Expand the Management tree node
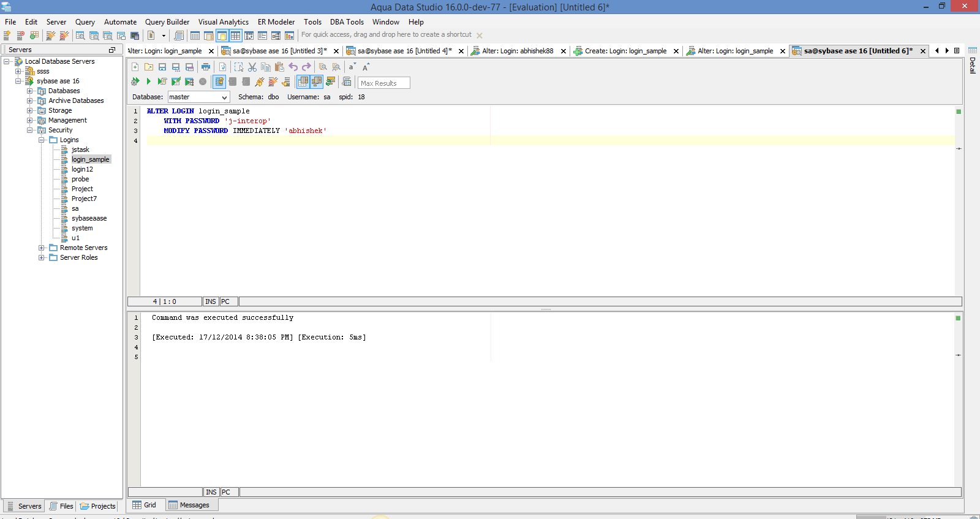The height and width of the screenshot is (519, 980). (29, 120)
